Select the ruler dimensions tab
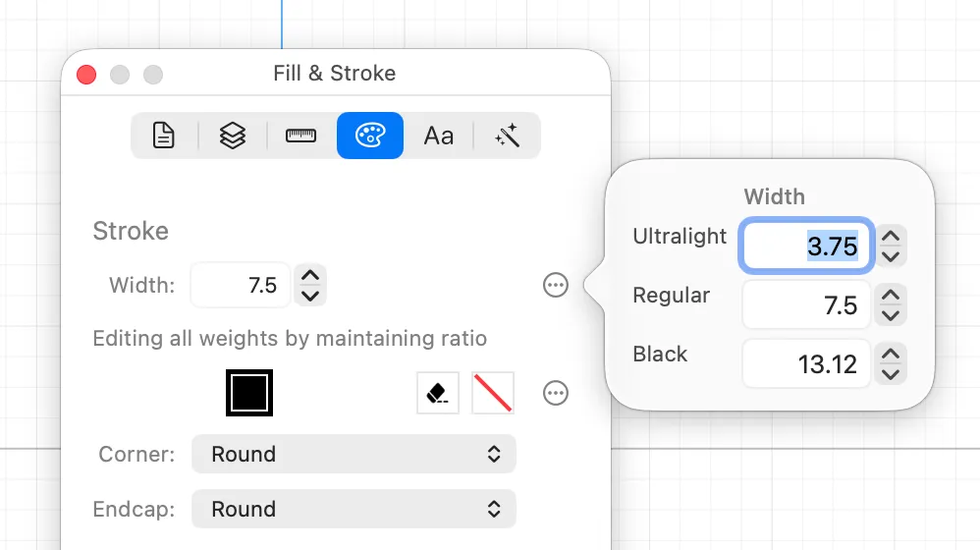This screenshot has width=980, height=550. (x=300, y=136)
